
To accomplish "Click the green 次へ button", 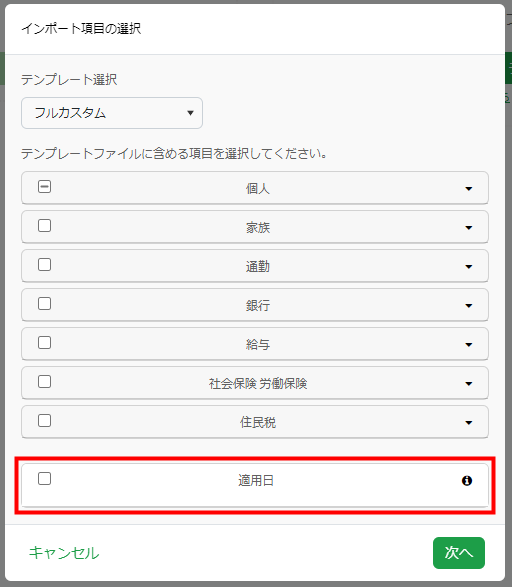I will point(459,553).
